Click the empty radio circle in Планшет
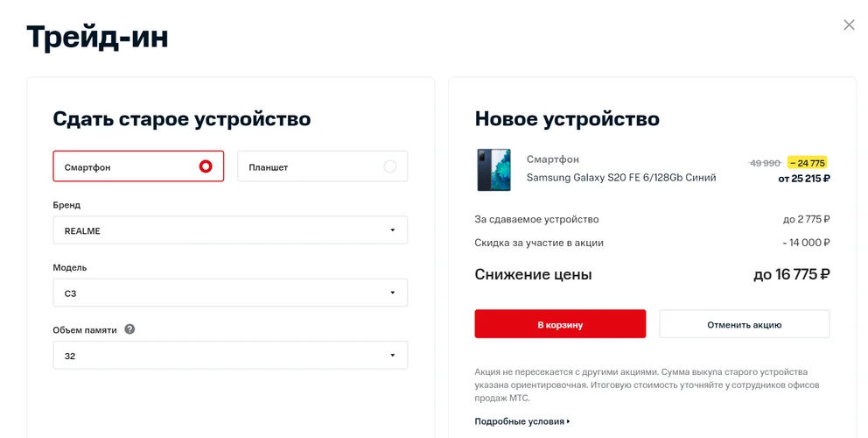The height and width of the screenshot is (438, 868). point(389,166)
